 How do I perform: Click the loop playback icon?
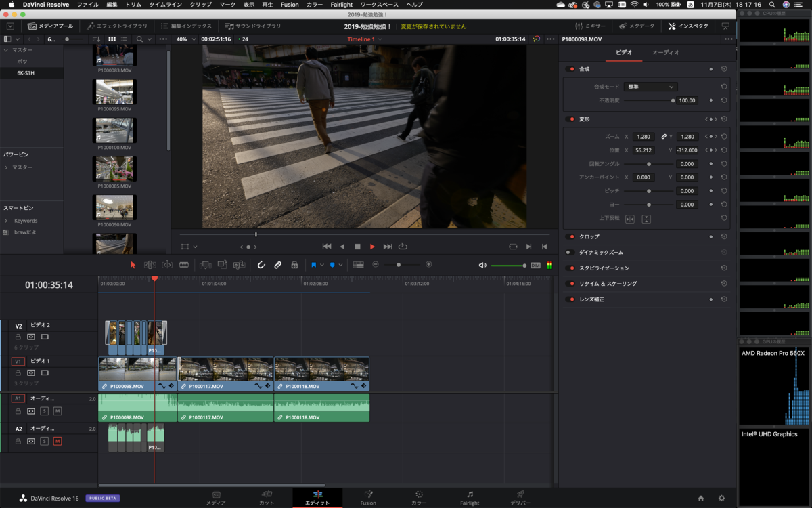pos(403,247)
